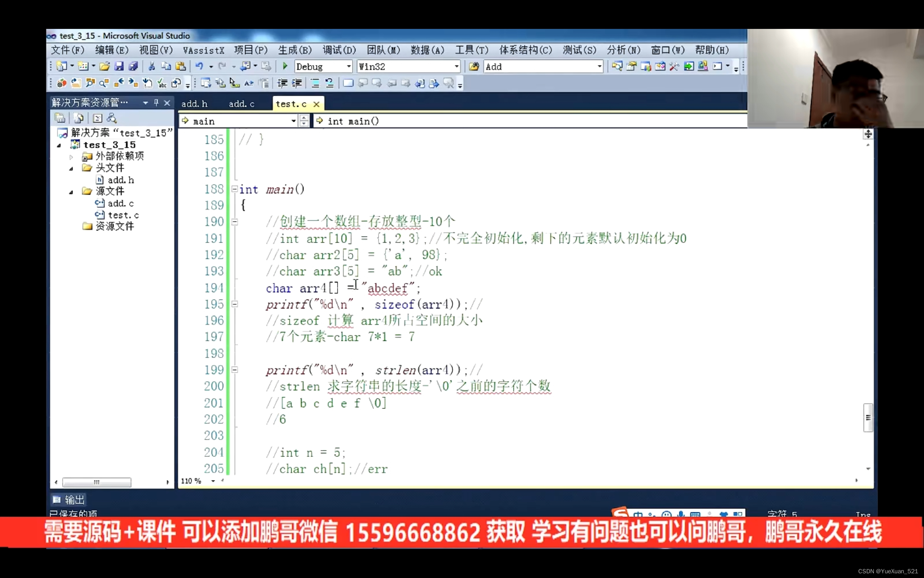Click the int main() member navigation box

tap(530, 121)
